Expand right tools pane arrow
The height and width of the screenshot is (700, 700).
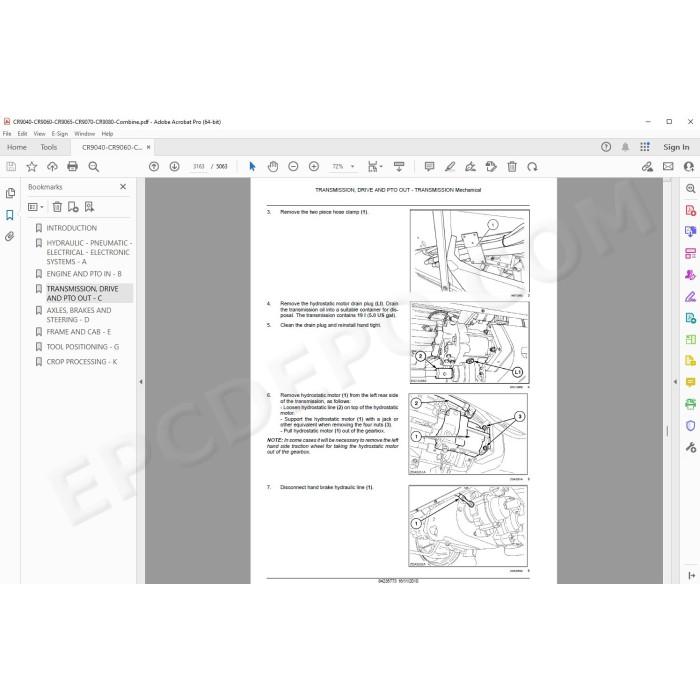click(x=675, y=382)
